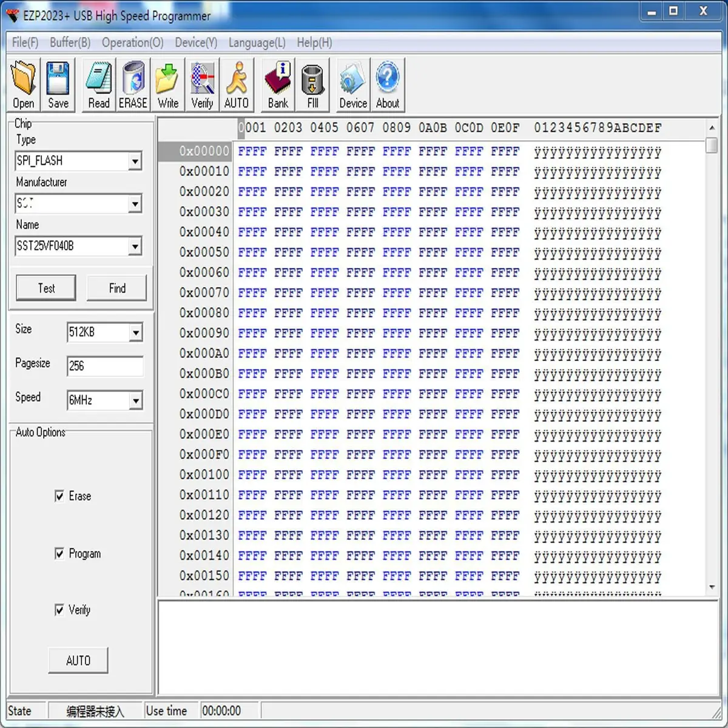Click the Use time value 00:00:00
Screen dimensions: 728x728
pos(221,710)
